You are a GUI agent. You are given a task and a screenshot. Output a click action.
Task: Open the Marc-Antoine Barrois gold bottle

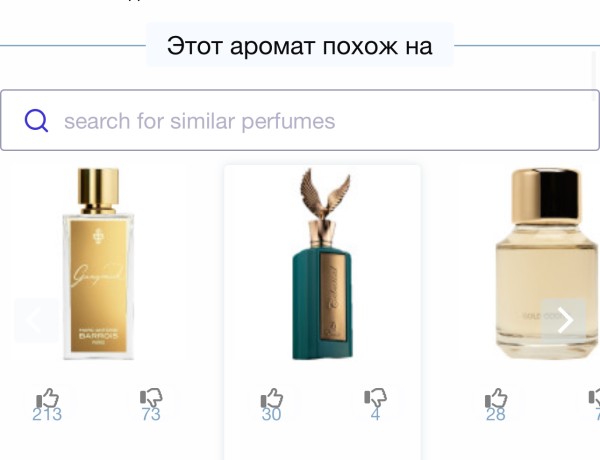click(x=98, y=264)
